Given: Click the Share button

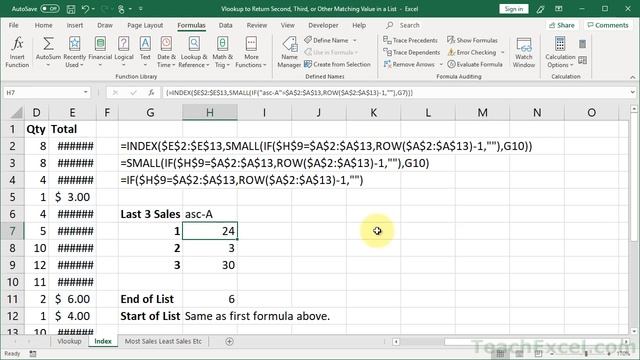Looking at the screenshot, I should tap(562, 25).
